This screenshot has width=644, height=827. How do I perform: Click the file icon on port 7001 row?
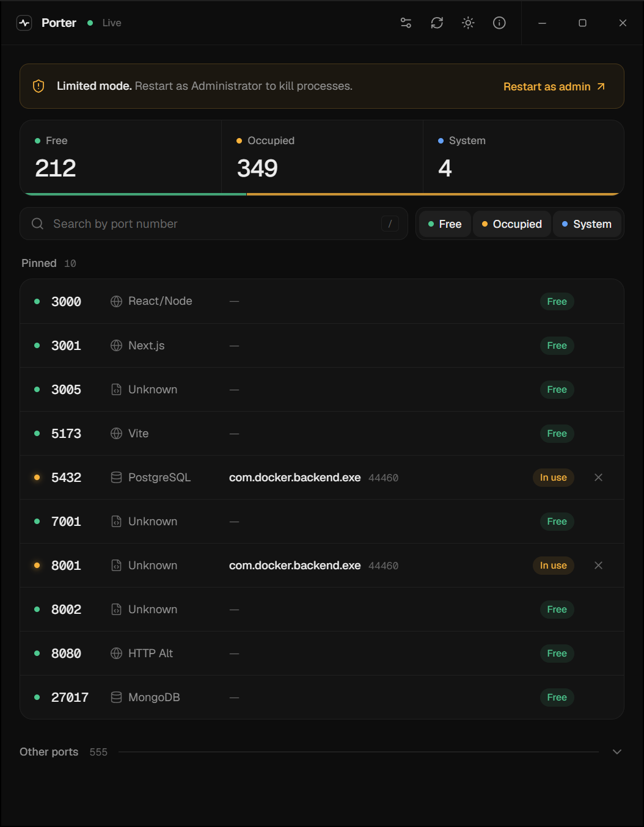(116, 521)
